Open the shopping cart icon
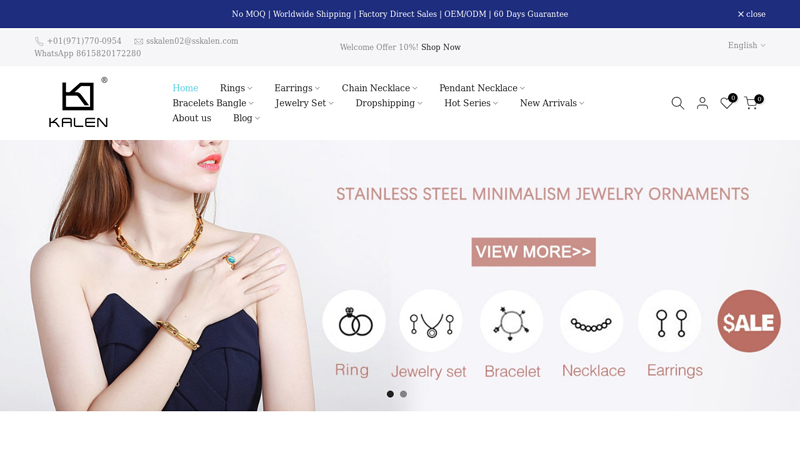Image resolution: width=800 pixels, height=450 pixels. pos(753,103)
